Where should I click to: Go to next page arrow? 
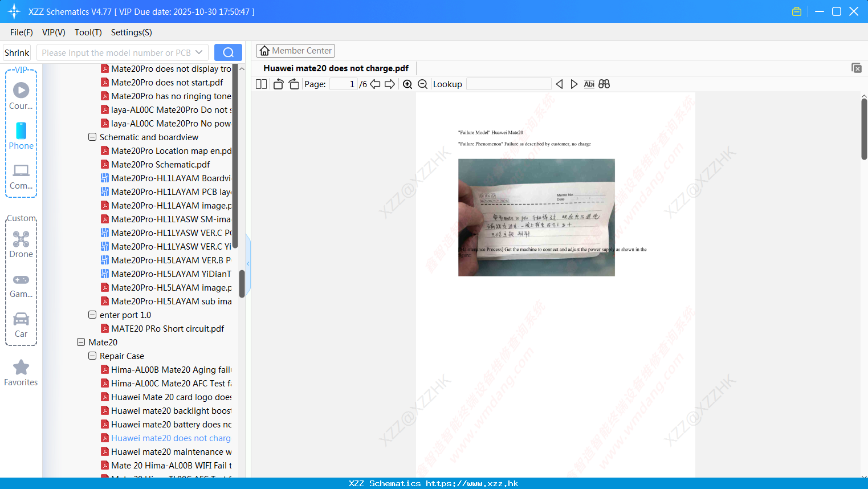point(390,84)
